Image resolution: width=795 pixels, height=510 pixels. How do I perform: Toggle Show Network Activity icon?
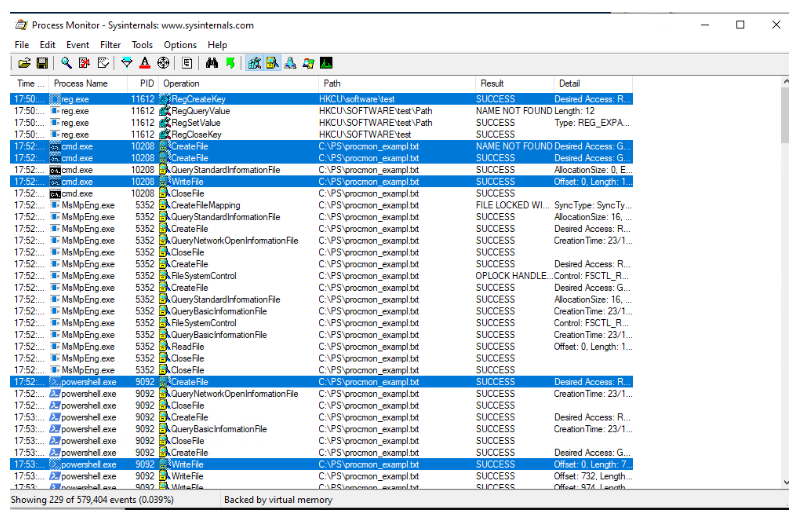[x=291, y=63]
